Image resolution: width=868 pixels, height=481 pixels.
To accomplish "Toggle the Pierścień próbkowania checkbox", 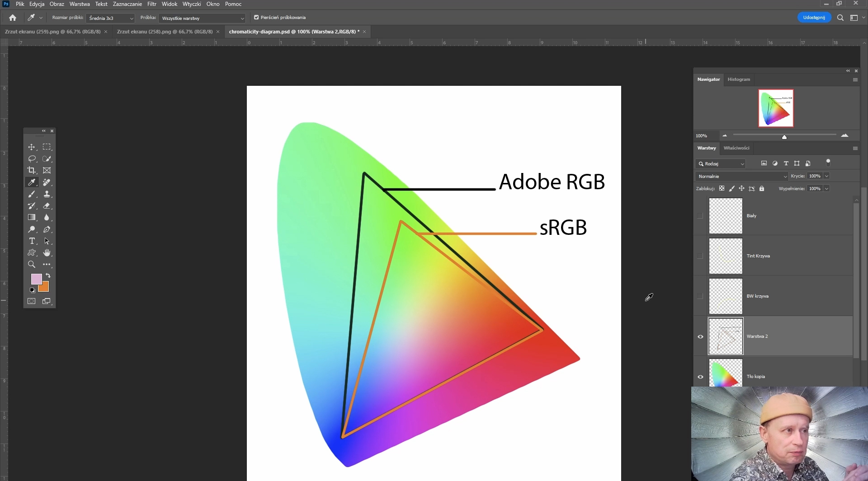I will [256, 18].
